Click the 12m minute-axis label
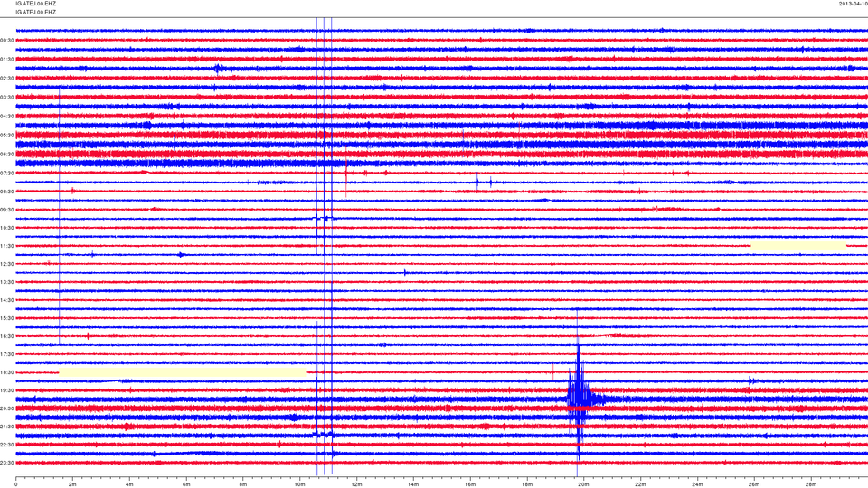Viewport: 868px width, 488px height. tap(356, 484)
